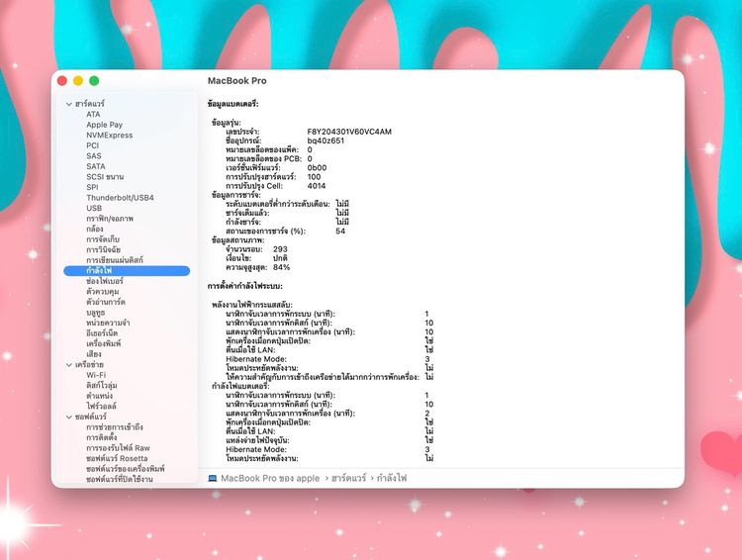Click the การตั้งค่ากำลังไฟระบบ heading
742x560 pixels.
click(x=245, y=286)
